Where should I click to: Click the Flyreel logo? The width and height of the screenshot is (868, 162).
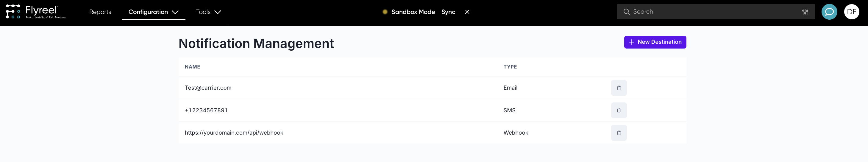[x=36, y=11]
